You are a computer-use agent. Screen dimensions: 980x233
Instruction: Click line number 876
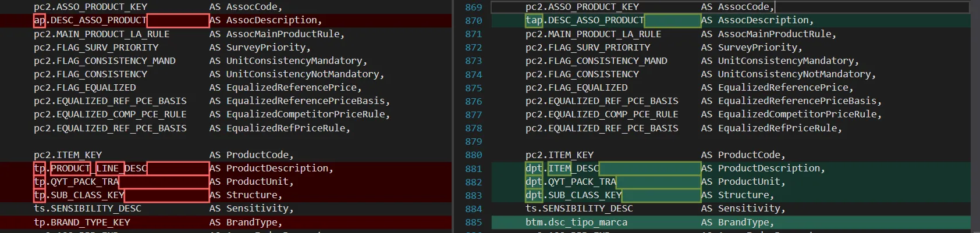pyautogui.click(x=473, y=101)
